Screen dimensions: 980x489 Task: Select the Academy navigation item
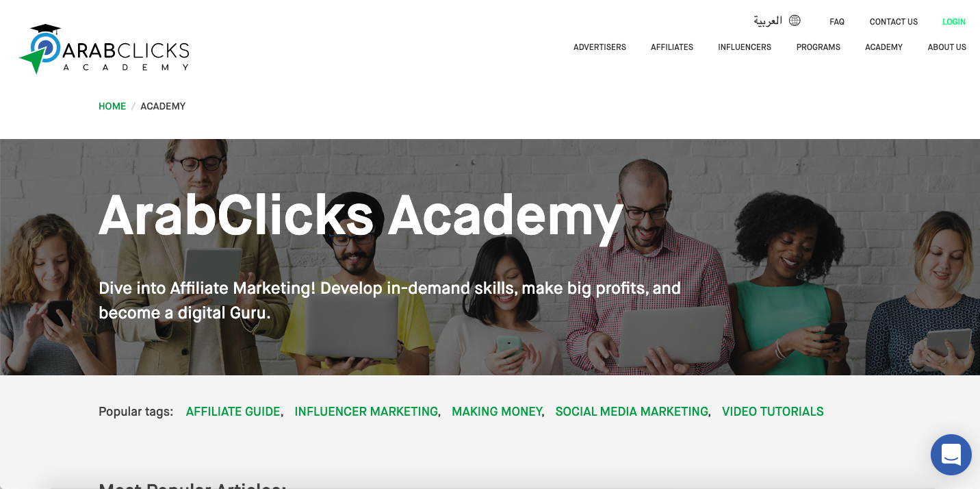(x=884, y=47)
